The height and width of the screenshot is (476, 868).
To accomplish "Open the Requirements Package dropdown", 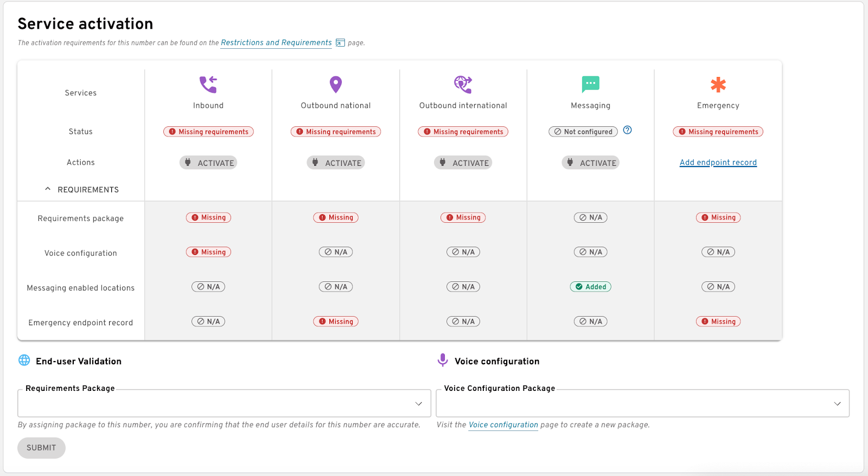I will tap(224, 403).
